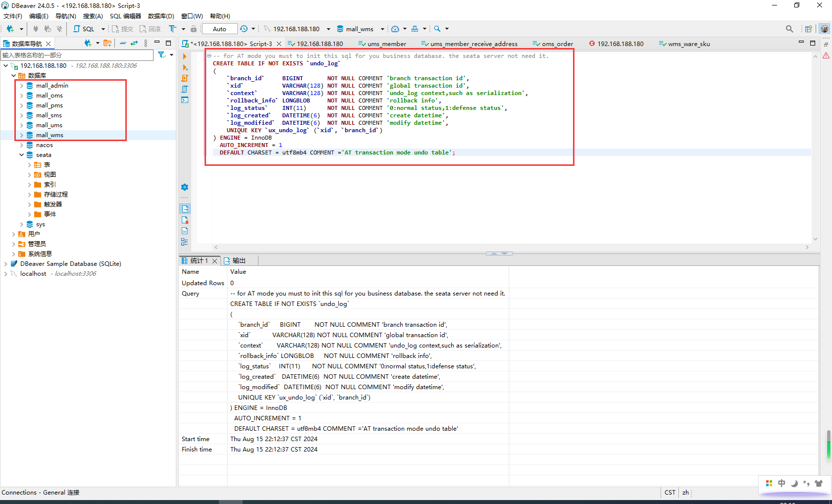Click the magnifier search icon in toolbar
This screenshot has height=504, width=832.
pos(437,29)
